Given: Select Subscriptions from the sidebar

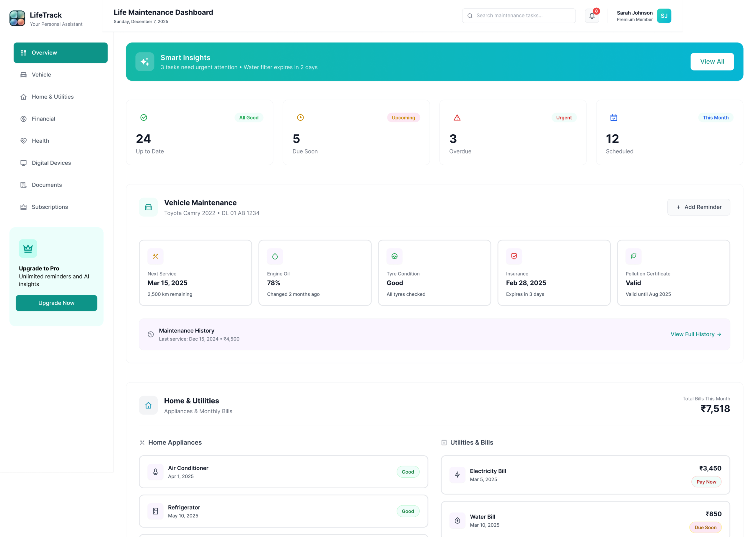Looking at the screenshot, I should coord(50,207).
